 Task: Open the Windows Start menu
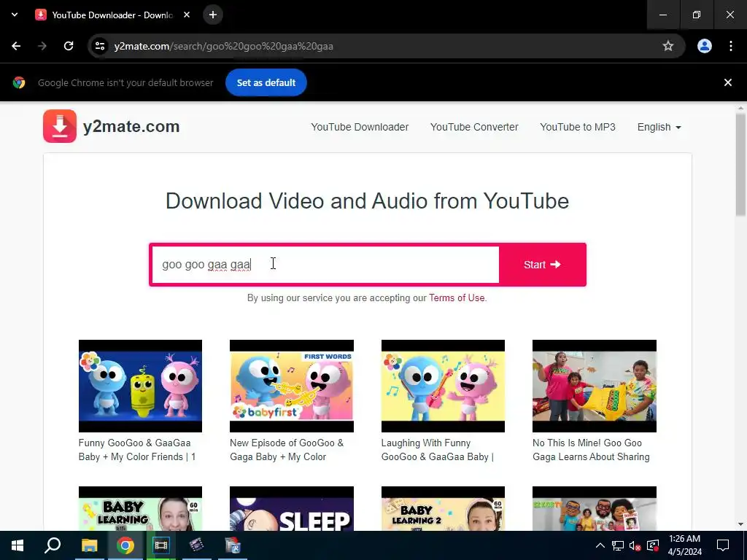pyautogui.click(x=18, y=545)
